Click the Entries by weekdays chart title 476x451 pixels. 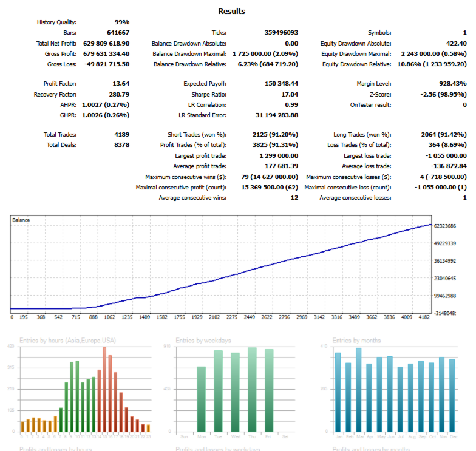(x=203, y=341)
